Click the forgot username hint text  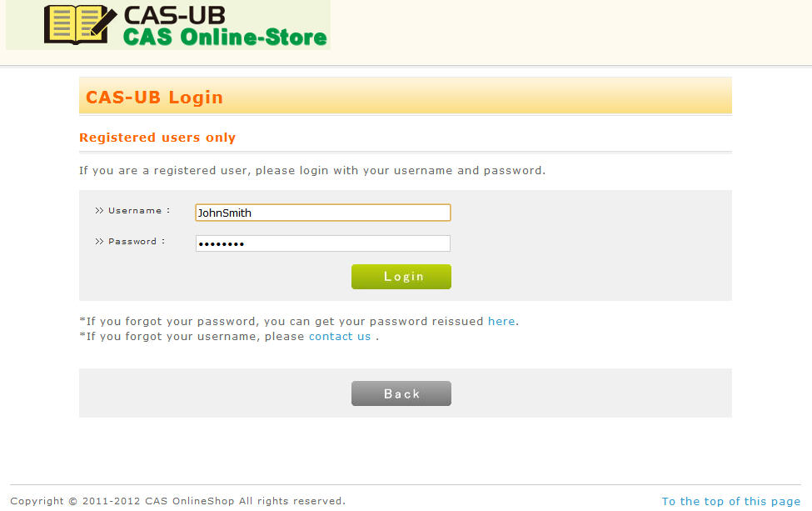[229, 336]
